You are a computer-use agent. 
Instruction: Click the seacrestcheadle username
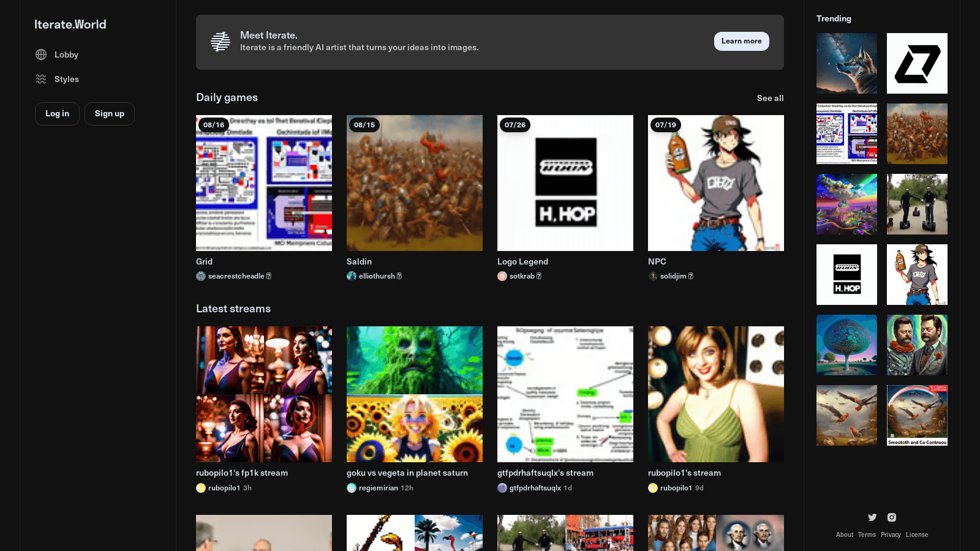236,276
